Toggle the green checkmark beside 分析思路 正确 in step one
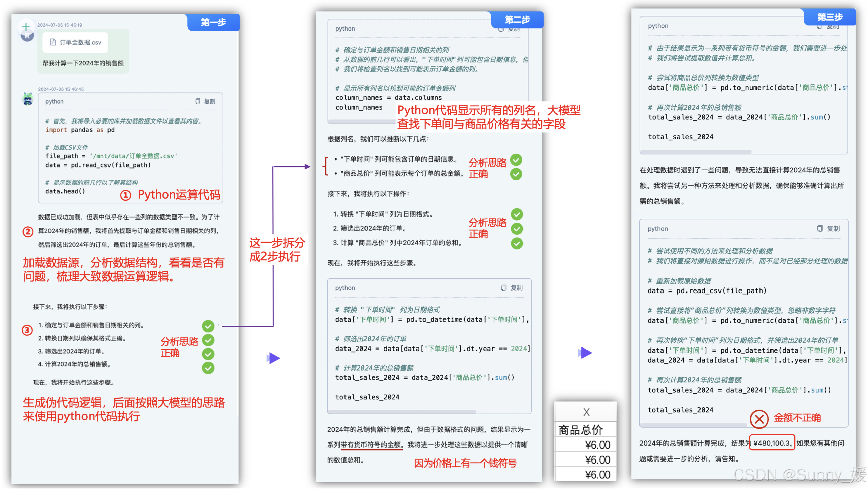 pos(208,340)
